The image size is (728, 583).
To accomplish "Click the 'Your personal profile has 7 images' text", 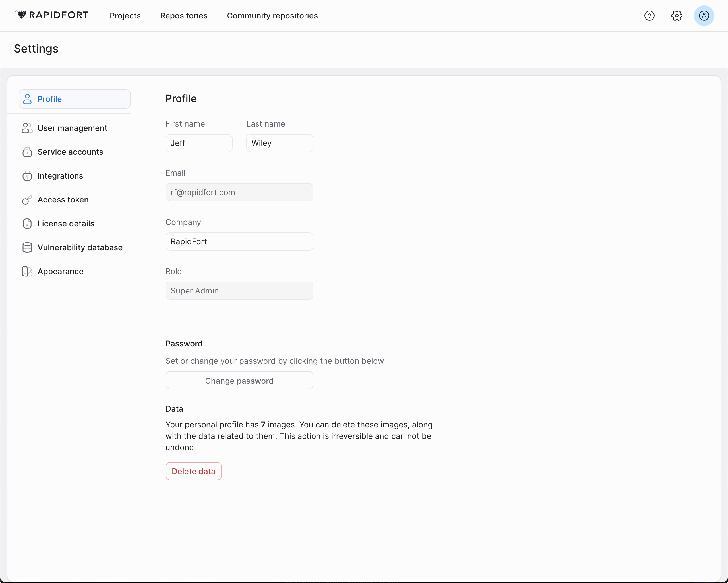I will [x=299, y=436].
